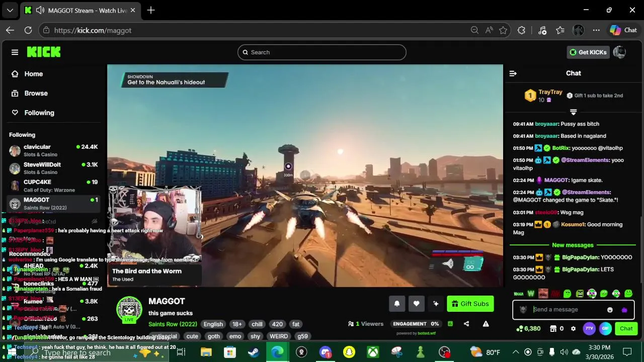
Task: Send message with green Chat button
Action: (x=626, y=329)
